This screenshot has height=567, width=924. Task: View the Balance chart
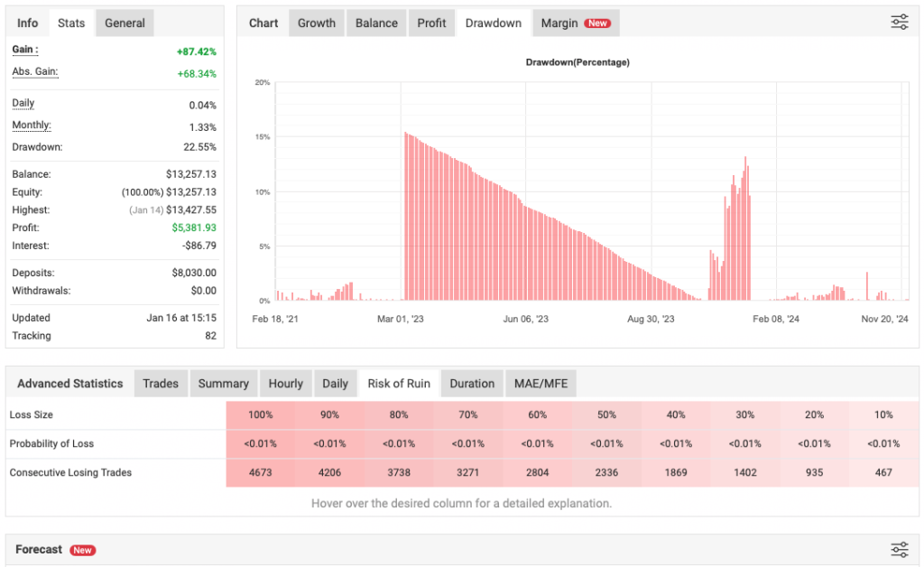(375, 23)
